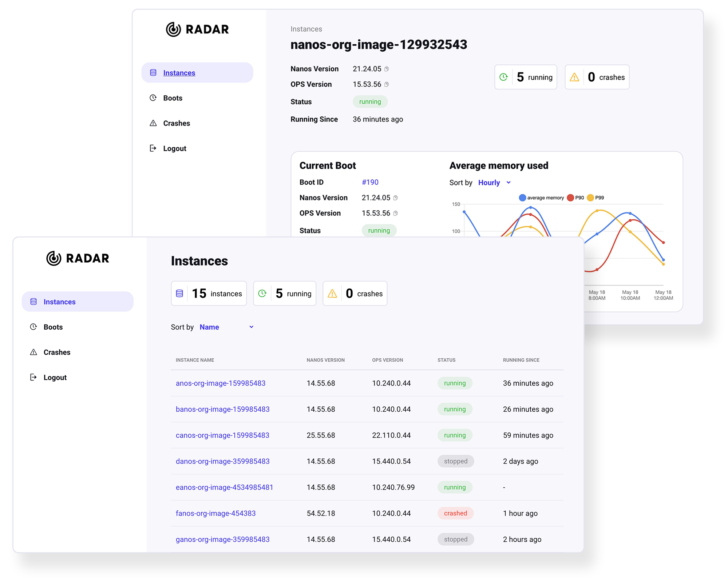Click the STATUS column header

(x=446, y=360)
